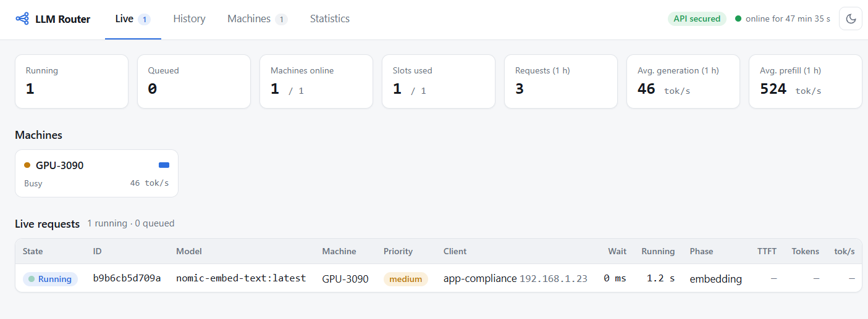Open the Live tab
Image resolution: width=868 pixels, height=319 pixels.
point(133,19)
